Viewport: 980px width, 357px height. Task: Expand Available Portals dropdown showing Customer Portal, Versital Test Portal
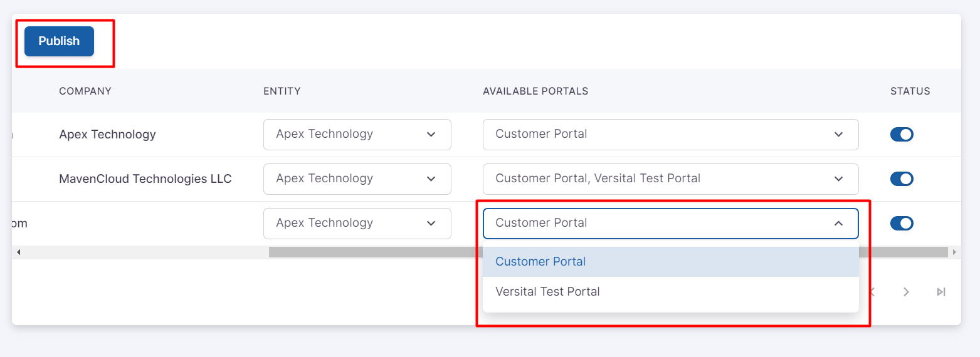tap(670, 179)
